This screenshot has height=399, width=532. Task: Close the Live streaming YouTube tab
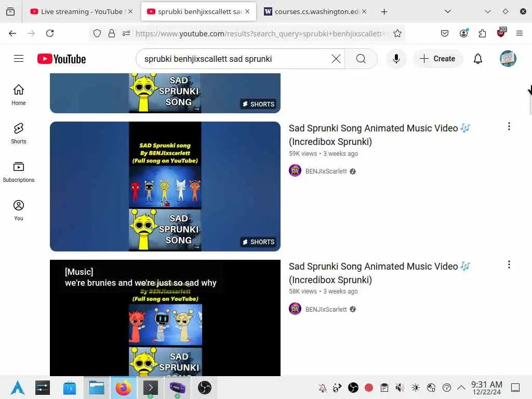point(130,11)
